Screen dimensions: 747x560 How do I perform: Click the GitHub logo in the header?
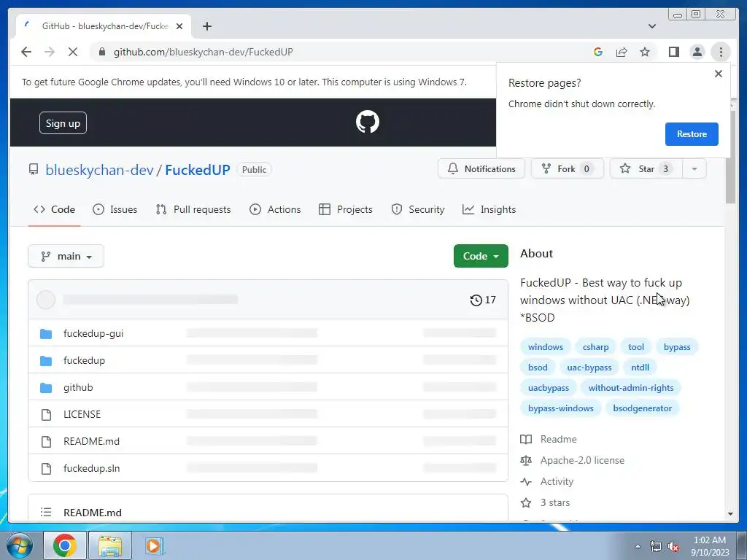(368, 122)
